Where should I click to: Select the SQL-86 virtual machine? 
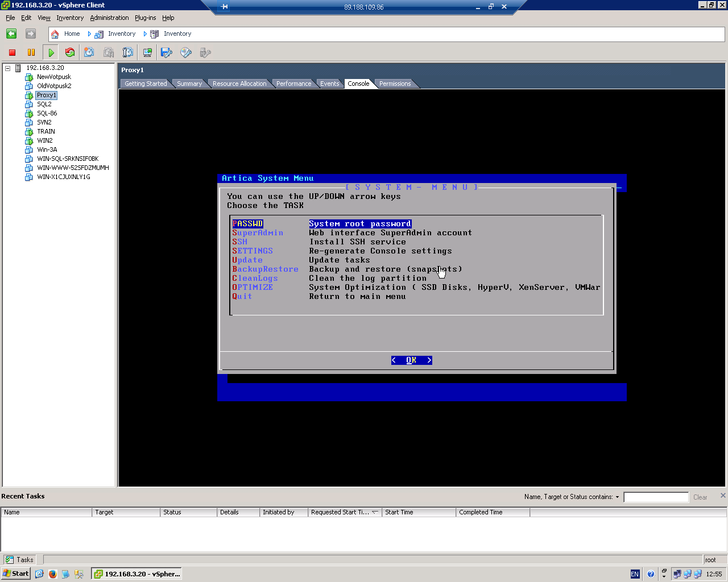tap(47, 114)
